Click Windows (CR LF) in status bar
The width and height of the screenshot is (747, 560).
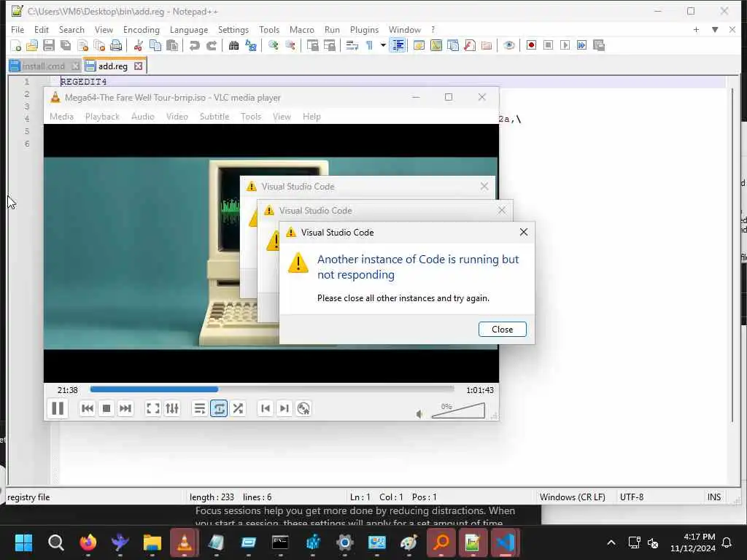[572, 497]
